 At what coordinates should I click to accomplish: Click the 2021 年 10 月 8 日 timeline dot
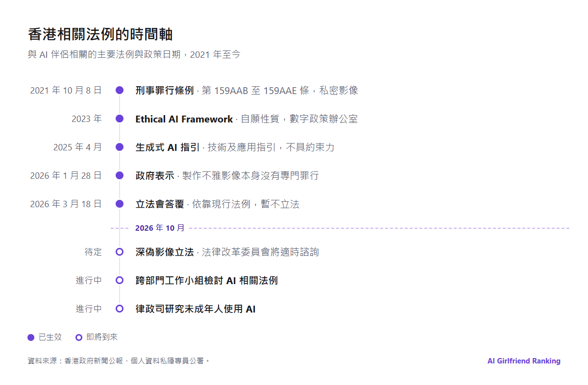120,90
